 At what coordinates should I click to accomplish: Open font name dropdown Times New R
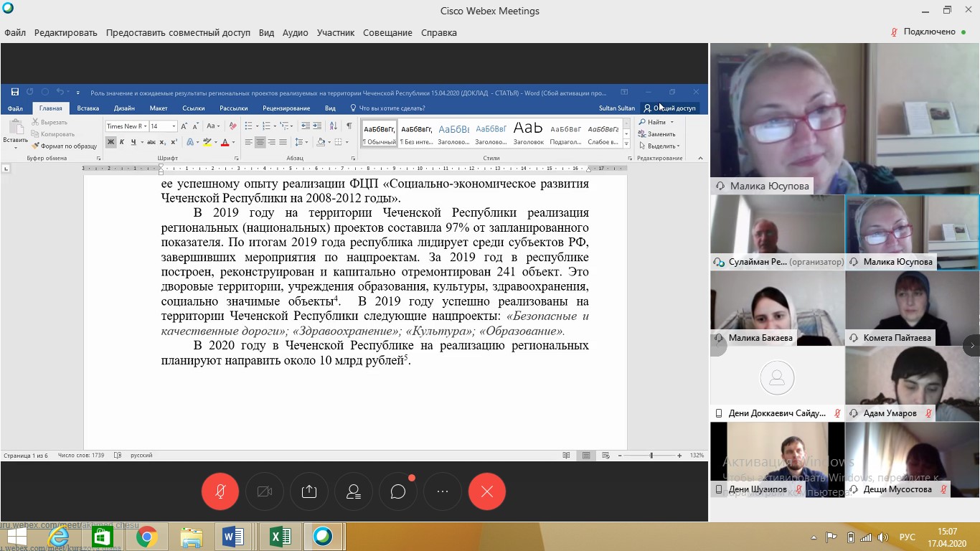pos(145,126)
